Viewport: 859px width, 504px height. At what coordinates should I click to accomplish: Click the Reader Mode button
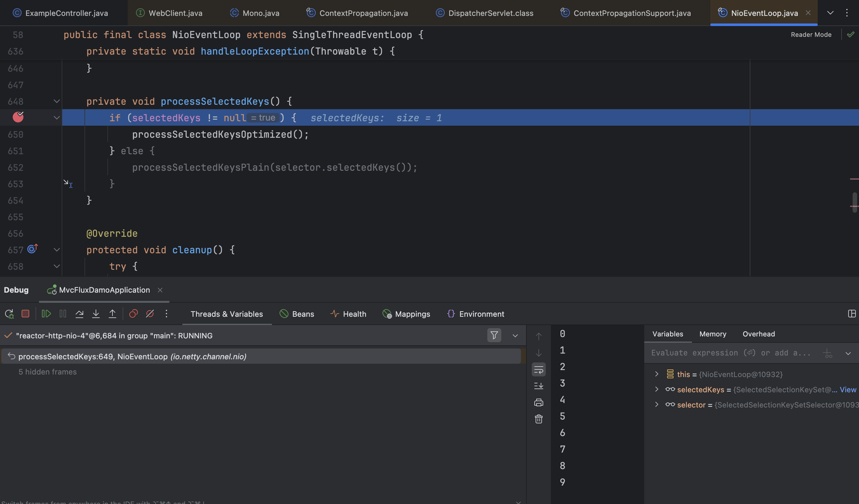click(811, 35)
